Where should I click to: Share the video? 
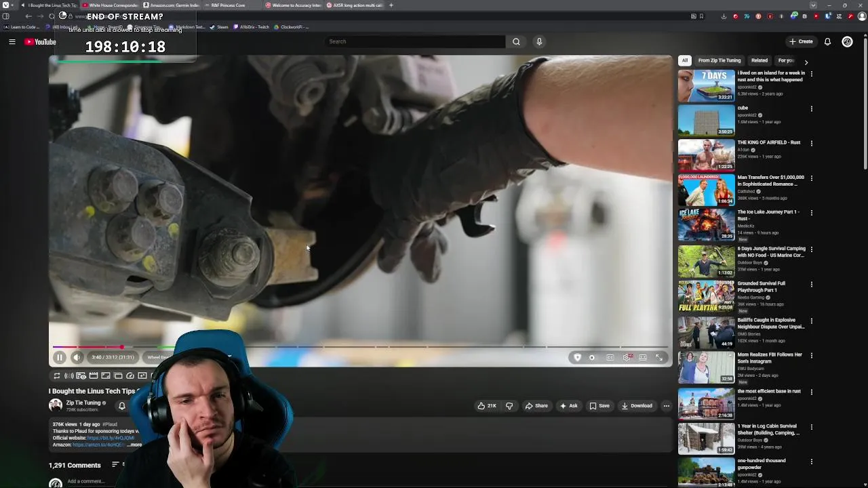click(x=536, y=406)
